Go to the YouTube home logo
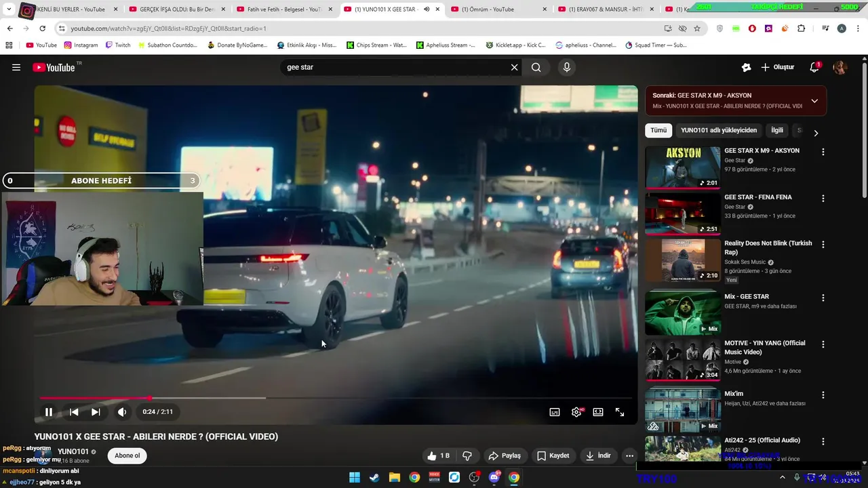This screenshot has width=868, height=488. pyautogui.click(x=54, y=67)
